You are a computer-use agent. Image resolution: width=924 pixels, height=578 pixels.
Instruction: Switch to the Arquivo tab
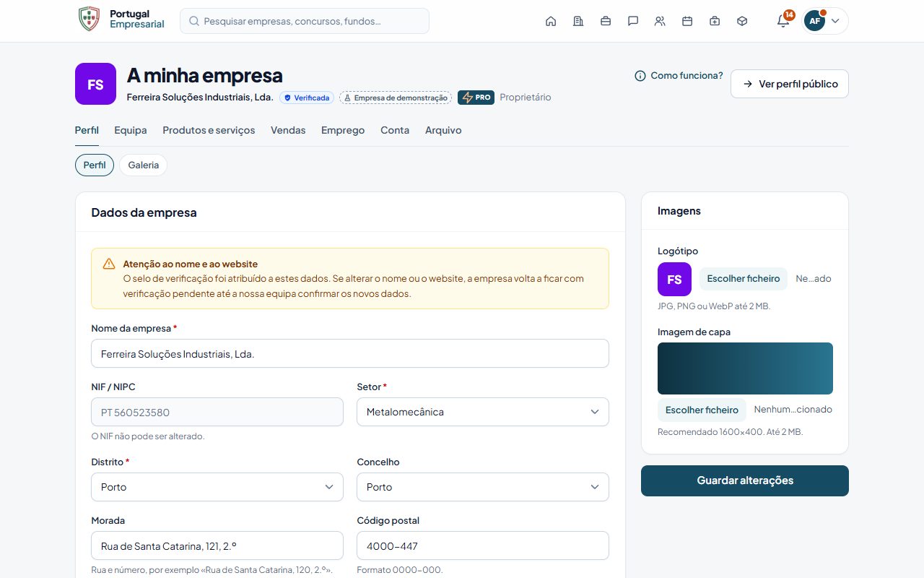[x=443, y=131]
